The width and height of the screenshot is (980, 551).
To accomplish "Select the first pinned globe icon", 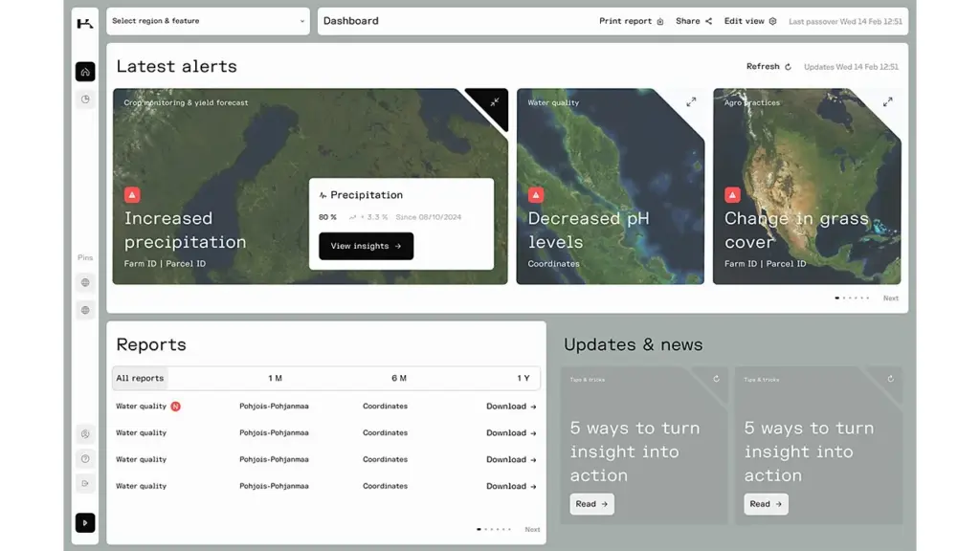I will (85, 282).
